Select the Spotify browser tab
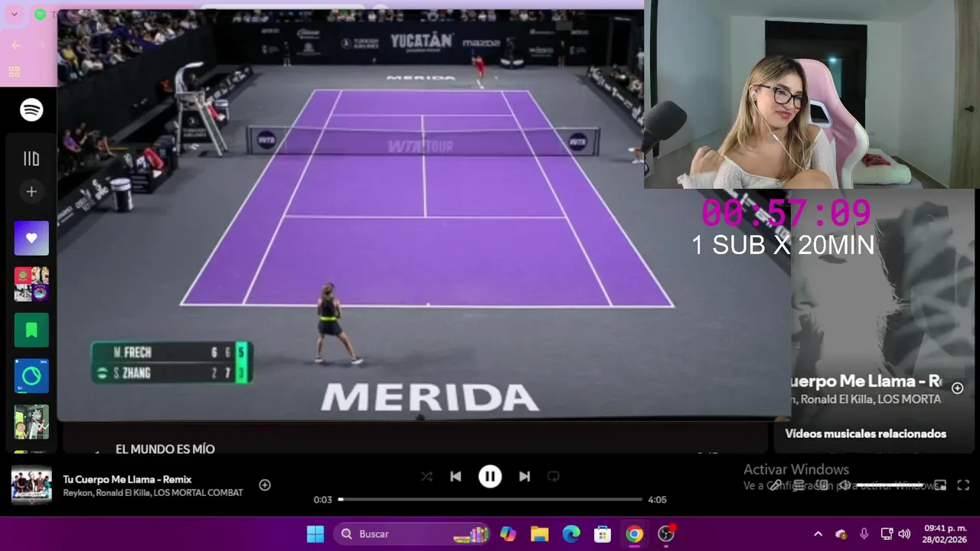The width and height of the screenshot is (980, 551). click(46, 15)
